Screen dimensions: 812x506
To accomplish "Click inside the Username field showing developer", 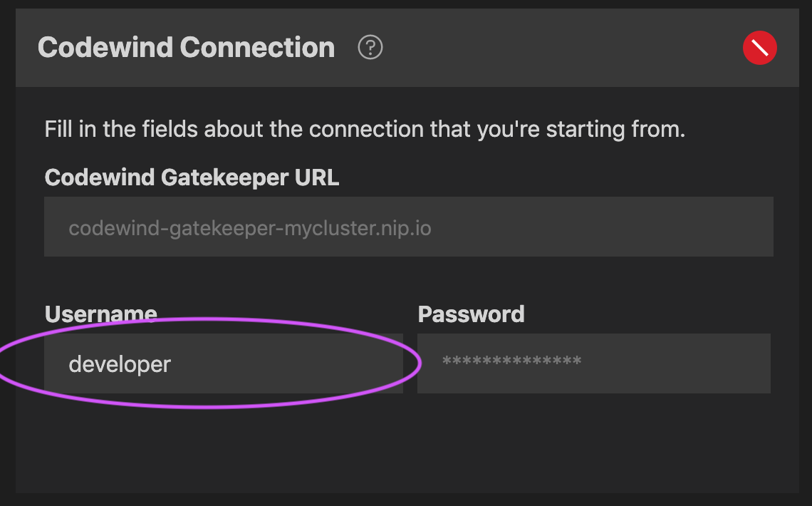I will tap(214, 363).
